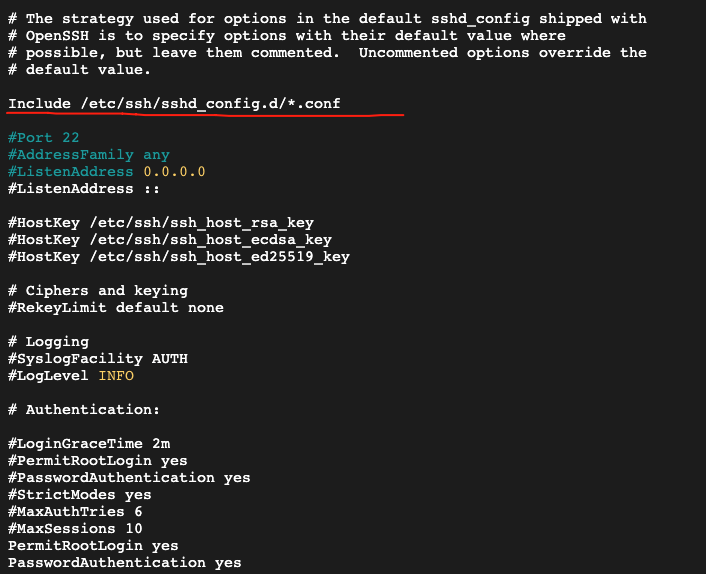Click the #MaxAuthTries 6 line
Viewport: 706px width, 574px height.
click(x=75, y=512)
